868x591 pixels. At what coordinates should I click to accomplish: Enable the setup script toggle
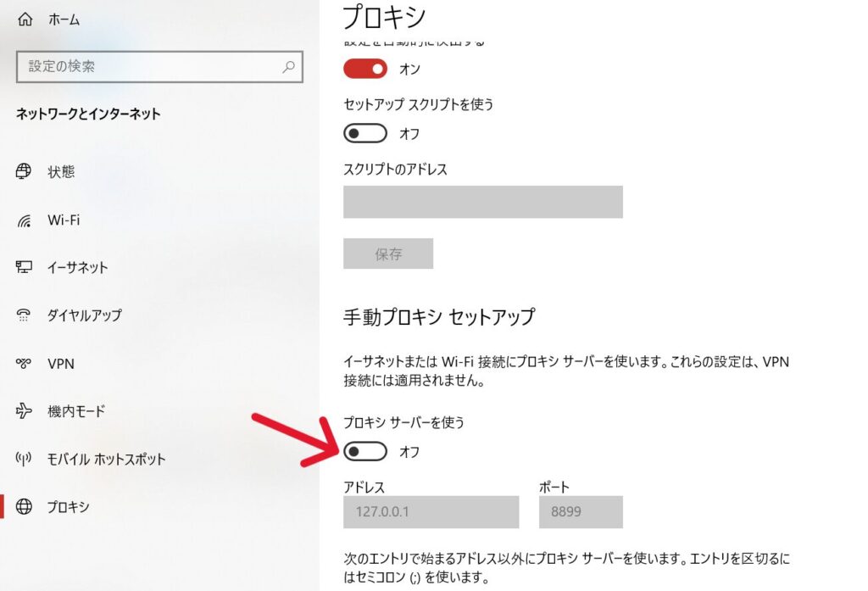click(x=365, y=134)
